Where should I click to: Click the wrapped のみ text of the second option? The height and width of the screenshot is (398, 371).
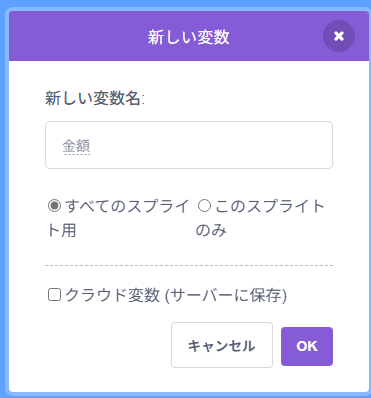pyautogui.click(x=211, y=231)
